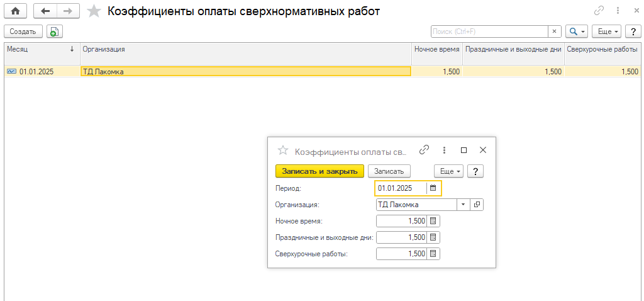The height and width of the screenshot is (301, 644).
Task: Open the calendar picker for Период
Action: click(x=433, y=188)
